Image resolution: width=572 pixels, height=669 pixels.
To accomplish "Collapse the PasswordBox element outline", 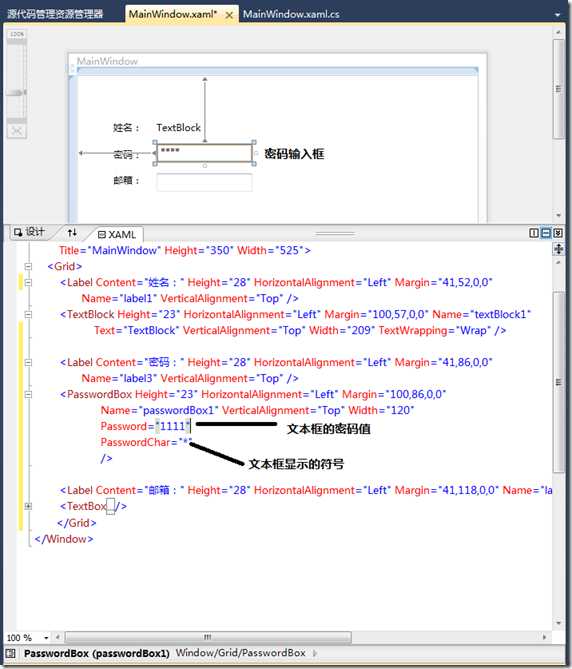I will (x=28, y=394).
